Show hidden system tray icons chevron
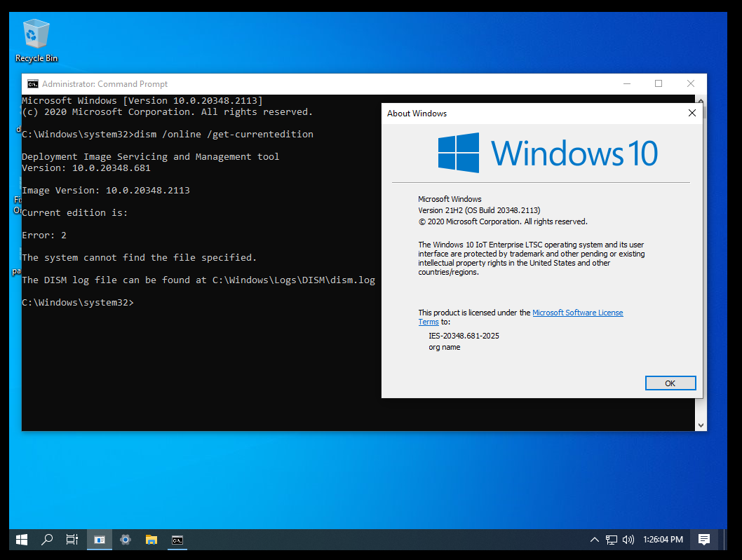The image size is (742, 560). 594,540
